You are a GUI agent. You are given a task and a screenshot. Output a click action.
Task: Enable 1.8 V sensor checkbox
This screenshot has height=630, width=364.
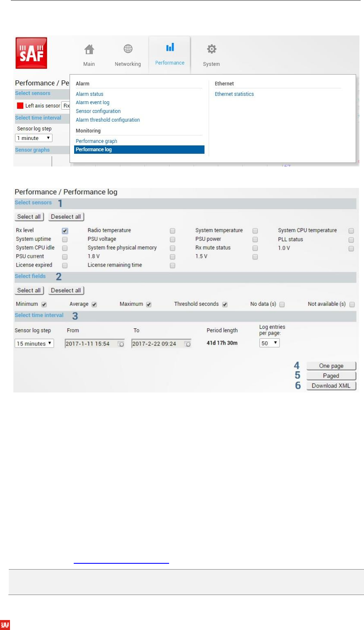pos(172,257)
